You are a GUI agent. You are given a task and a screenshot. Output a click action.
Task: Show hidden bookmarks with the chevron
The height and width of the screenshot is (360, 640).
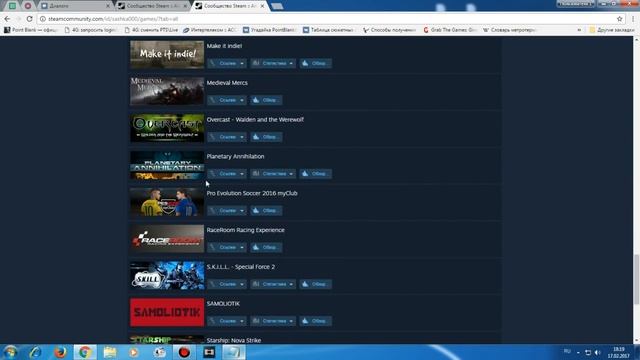579,30
